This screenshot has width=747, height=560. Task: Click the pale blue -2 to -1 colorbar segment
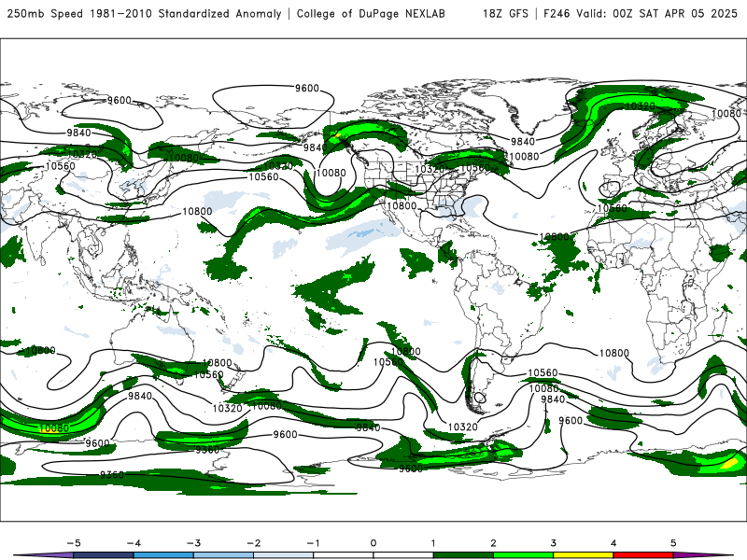[284, 555]
